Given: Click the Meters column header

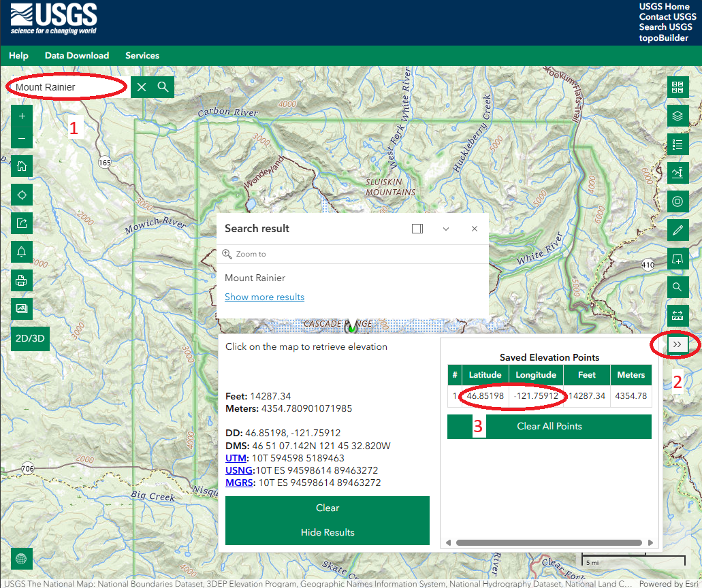Looking at the screenshot, I should tap(631, 375).
